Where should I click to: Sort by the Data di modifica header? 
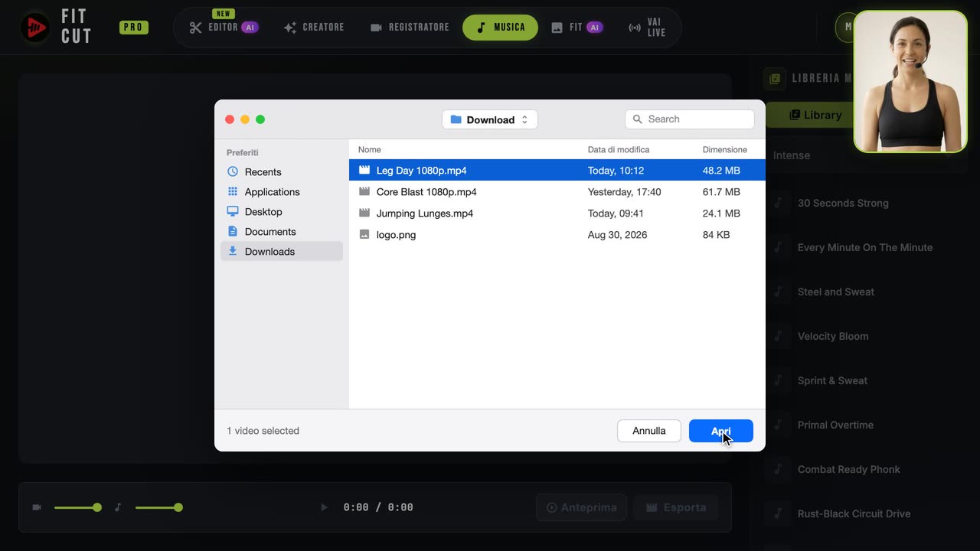(x=619, y=149)
